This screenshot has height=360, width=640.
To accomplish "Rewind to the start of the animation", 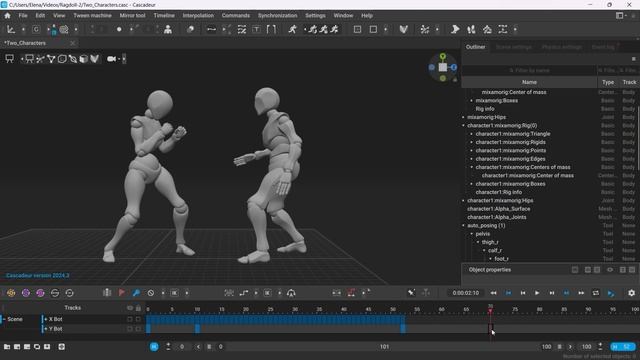I will (493, 293).
